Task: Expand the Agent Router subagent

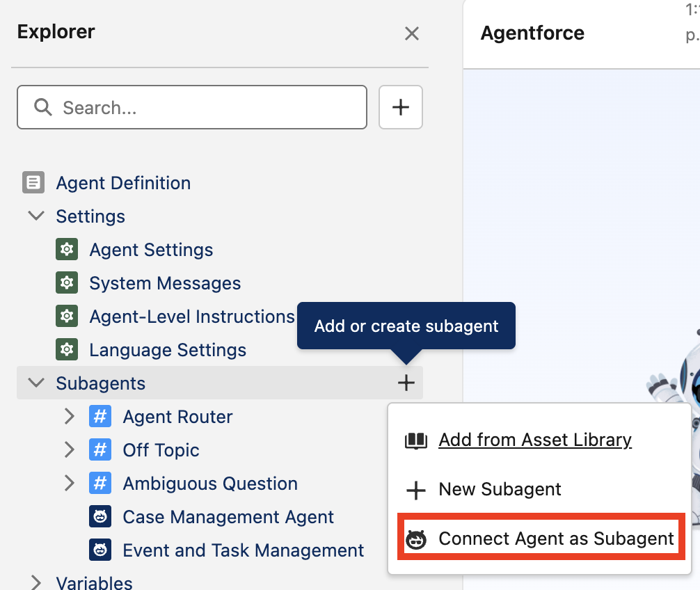Action: coord(69,416)
